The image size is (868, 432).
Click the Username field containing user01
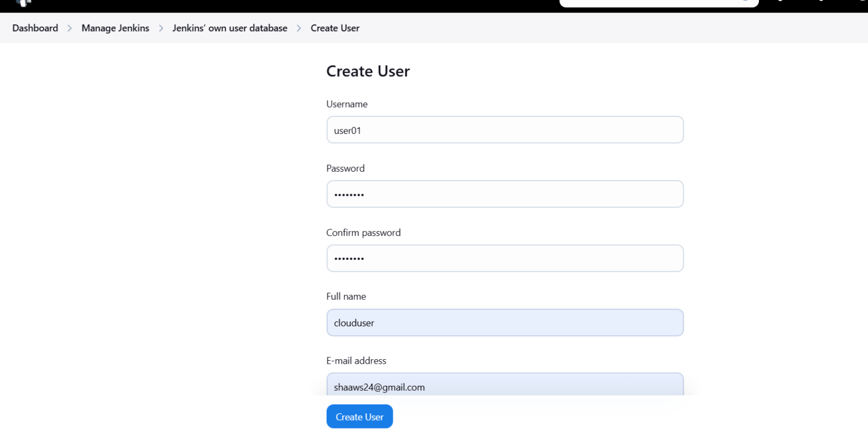click(505, 129)
